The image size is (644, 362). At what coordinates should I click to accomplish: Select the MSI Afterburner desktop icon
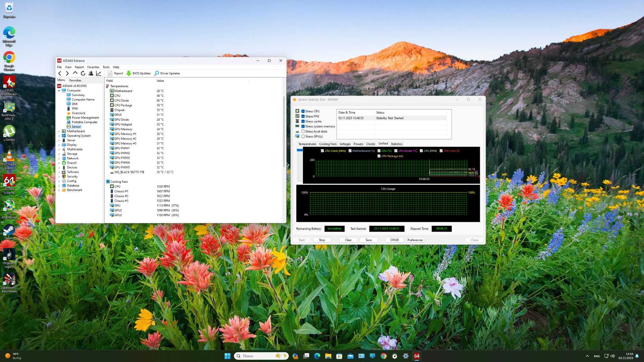[9, 209]
